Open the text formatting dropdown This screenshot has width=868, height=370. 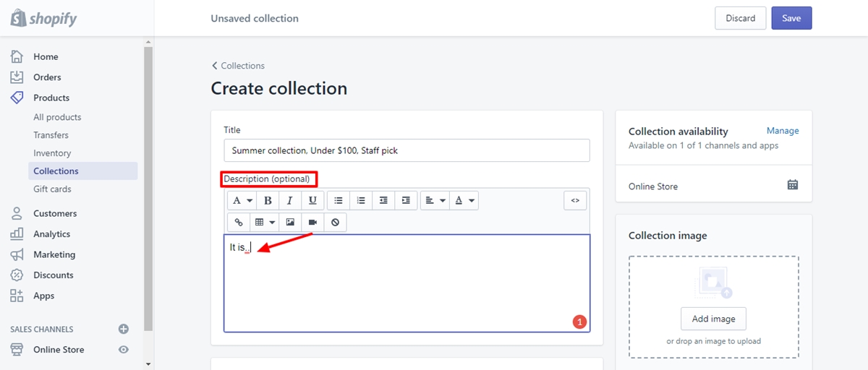(242, 200)
